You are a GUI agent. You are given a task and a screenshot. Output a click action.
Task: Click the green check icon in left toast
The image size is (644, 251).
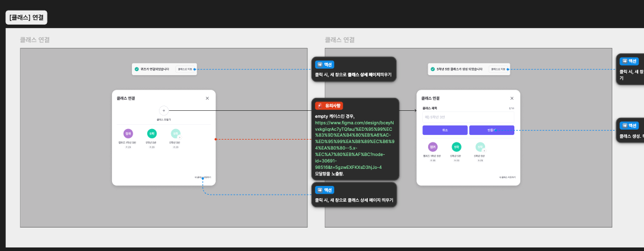[x=137, y=69]
